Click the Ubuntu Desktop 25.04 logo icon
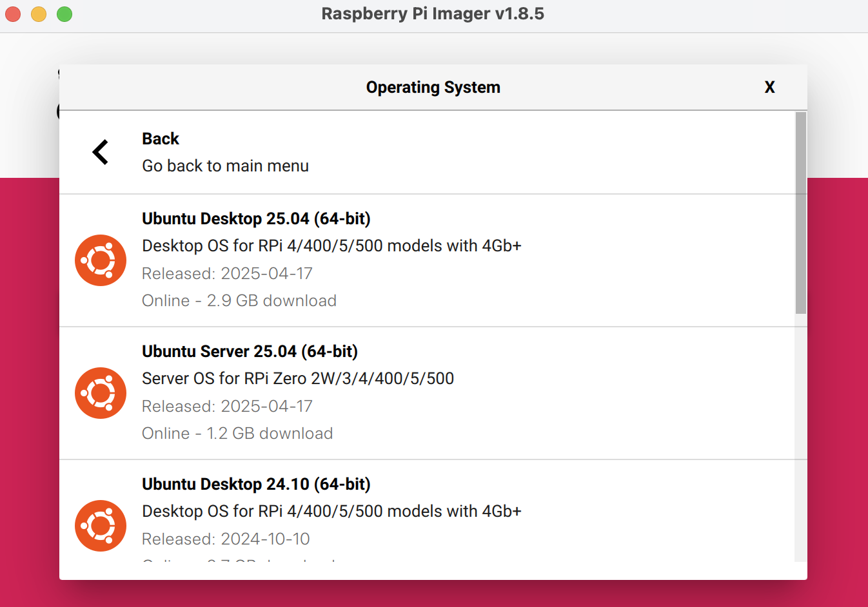 coord(101,260)
